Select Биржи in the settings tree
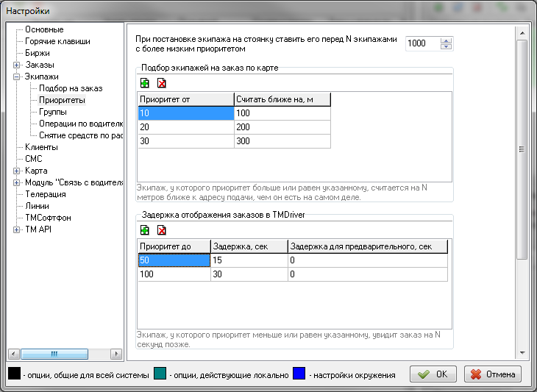The image size is (537, 392). coord(38,53)
